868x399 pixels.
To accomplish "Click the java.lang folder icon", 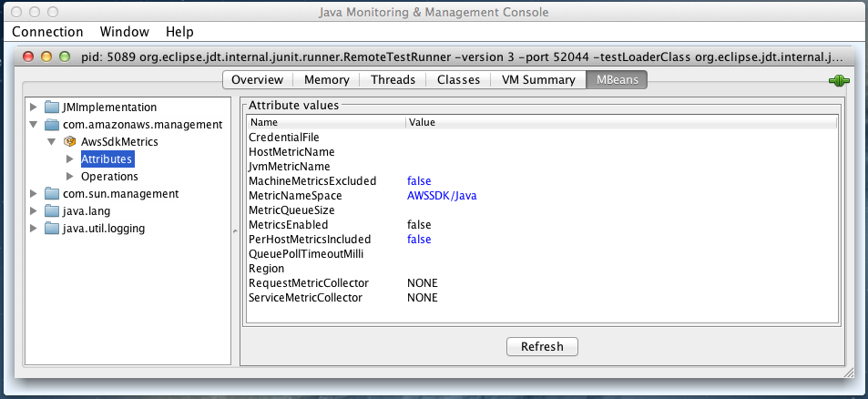I will [52, 210].
